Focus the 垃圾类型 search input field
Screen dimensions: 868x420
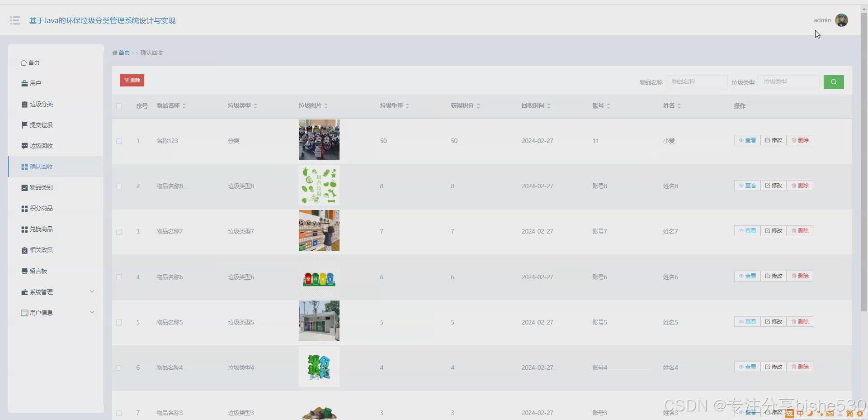789,82
